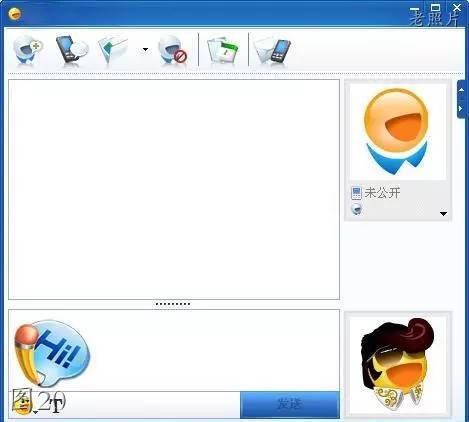The height and width of the screenshot is (422, 469).
Task: Click the block contact icon with red sign
Action: coord(173,50)
